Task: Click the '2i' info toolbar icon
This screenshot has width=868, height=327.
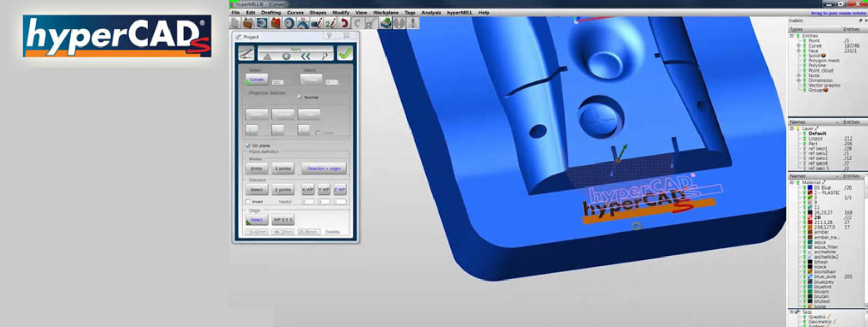Action: [331, 23]
